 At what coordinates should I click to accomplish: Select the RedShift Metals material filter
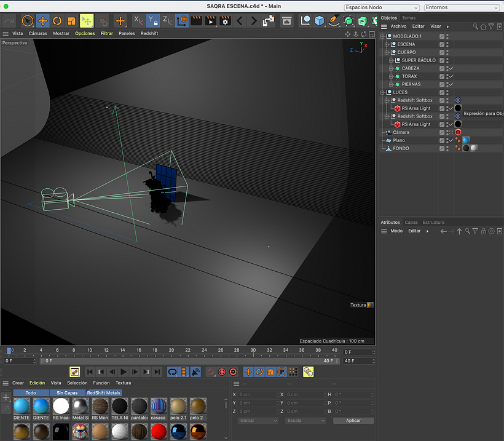[103, 393]
